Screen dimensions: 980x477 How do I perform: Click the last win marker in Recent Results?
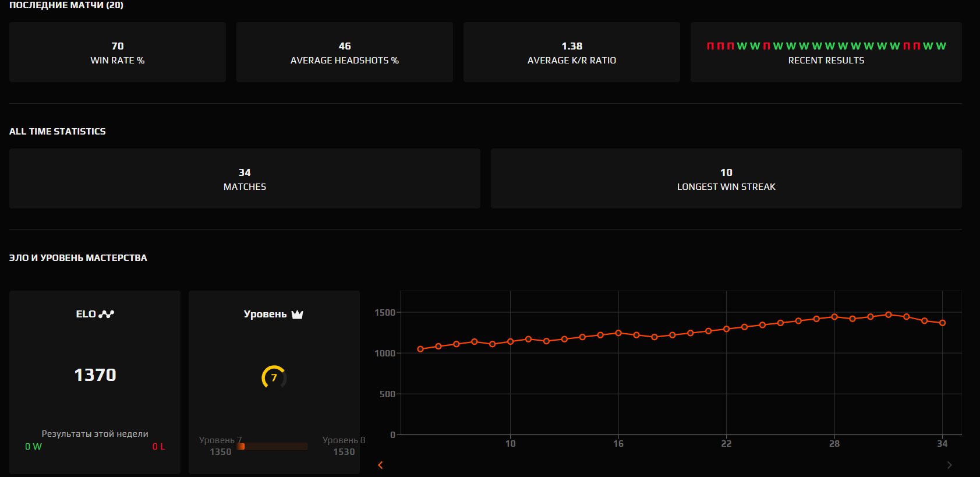[941, 46]
